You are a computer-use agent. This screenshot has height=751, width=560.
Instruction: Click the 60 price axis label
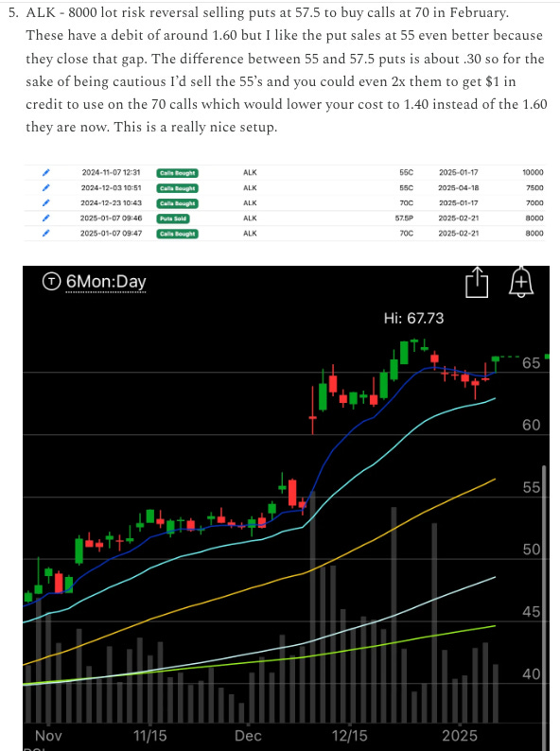[532, 426]
